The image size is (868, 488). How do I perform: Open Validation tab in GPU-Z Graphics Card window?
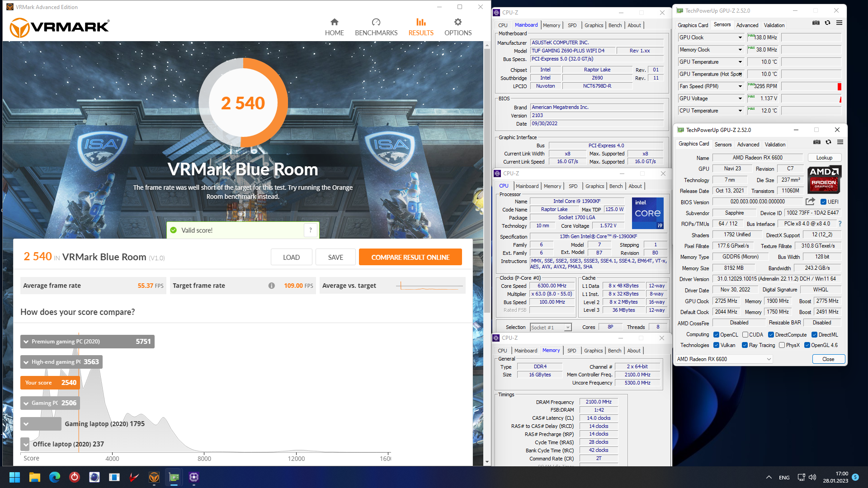click(775, 145)
